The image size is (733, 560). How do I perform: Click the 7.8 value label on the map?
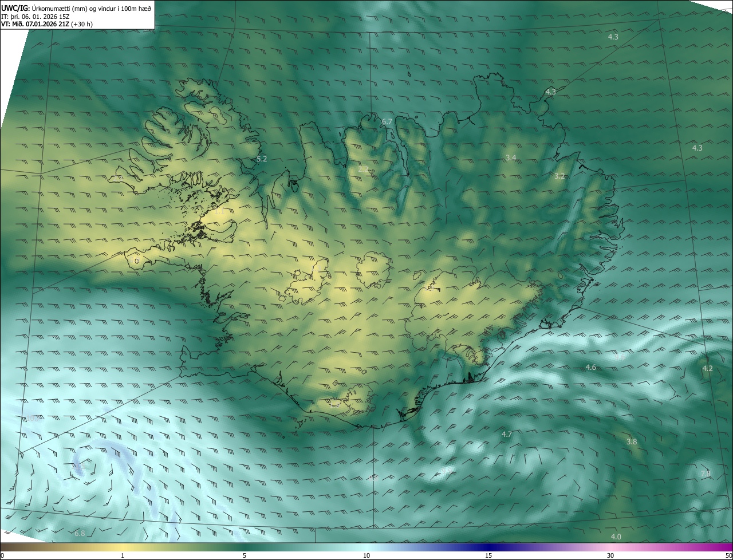point(706,474)
